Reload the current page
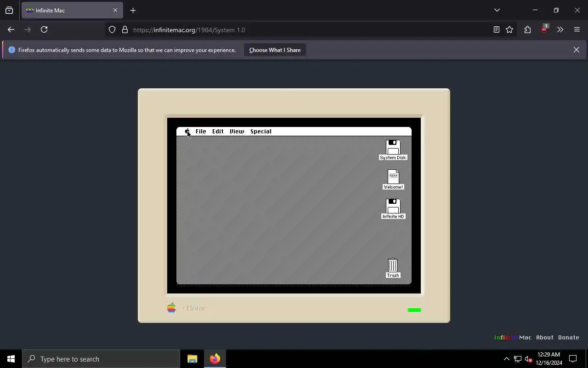Screen dimensions: 588x368 (44, 29)
